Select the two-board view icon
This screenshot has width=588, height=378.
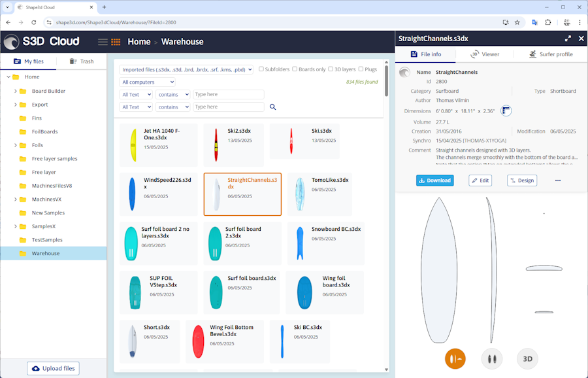coord(491,358)
